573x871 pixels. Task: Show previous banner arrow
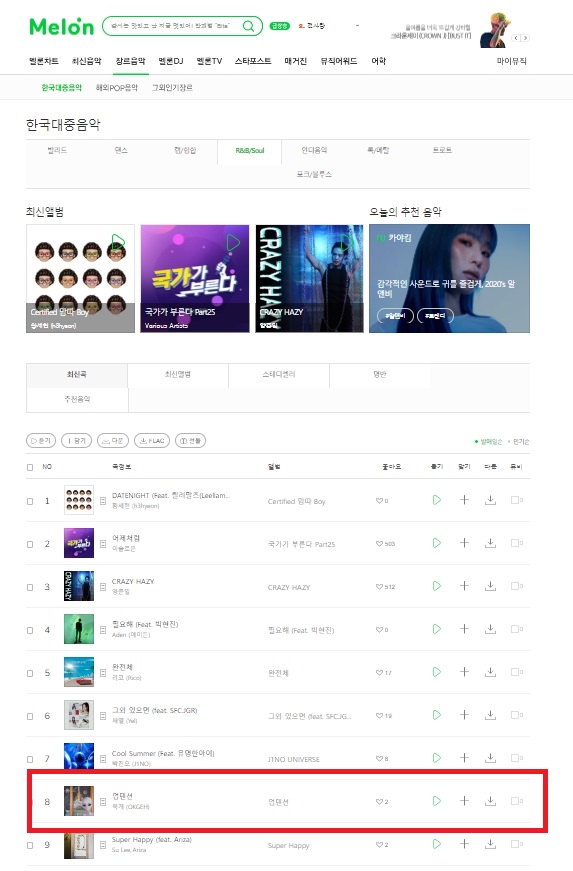tap(516, 38)
